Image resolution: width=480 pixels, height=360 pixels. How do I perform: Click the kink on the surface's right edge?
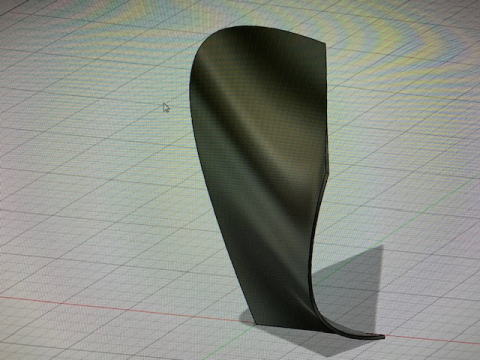[x=327, y=173]
